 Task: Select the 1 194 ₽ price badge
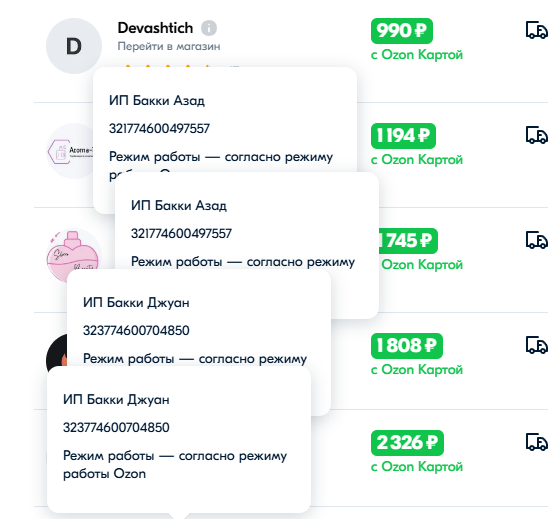403,136
